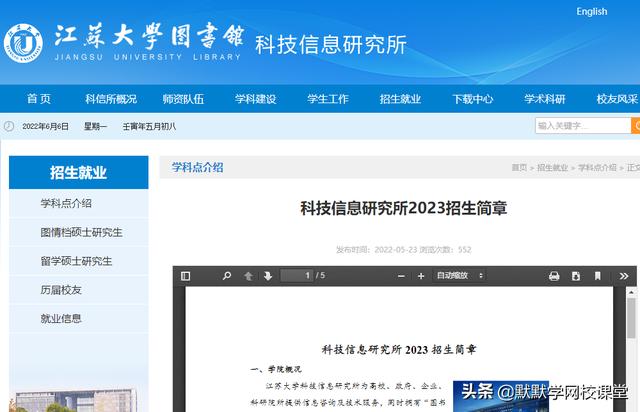Open the 科信所概况 menu

[111, 99]
